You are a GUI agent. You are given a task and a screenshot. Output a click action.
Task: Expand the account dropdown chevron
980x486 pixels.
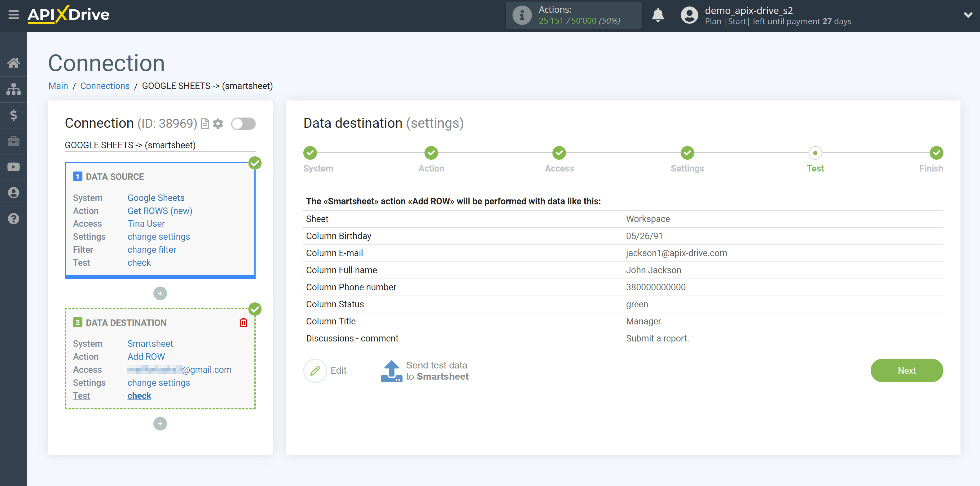(x=968, y=15)
